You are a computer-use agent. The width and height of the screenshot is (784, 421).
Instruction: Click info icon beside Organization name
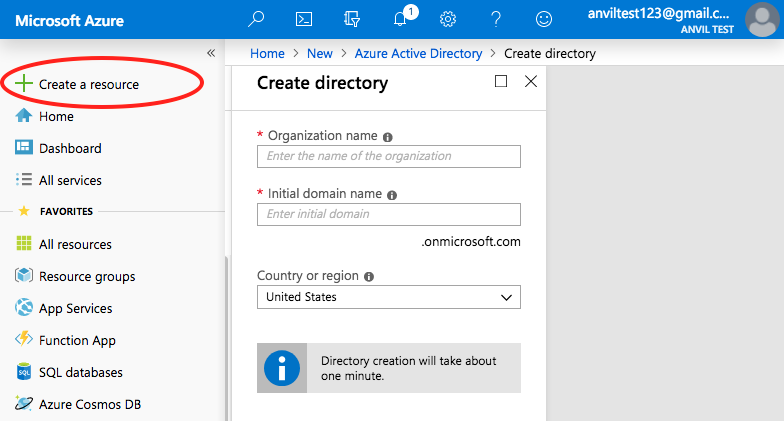point(388,137)
